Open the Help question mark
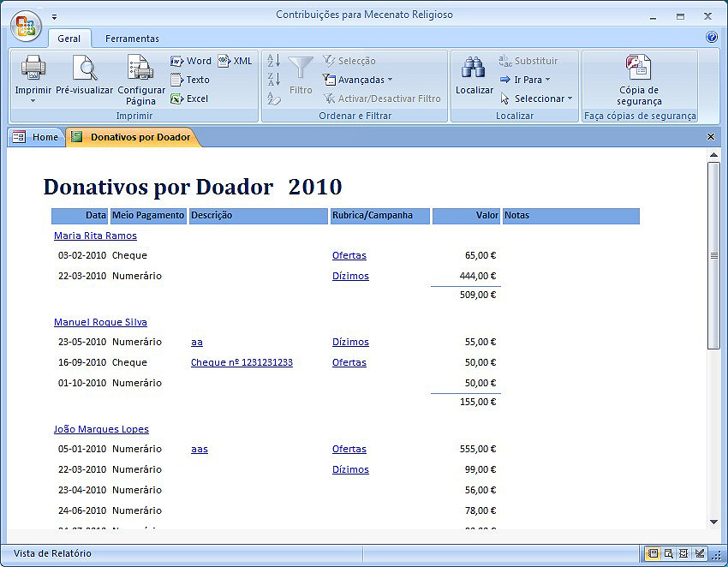Viewport: 728px width, 567px height. click(x=712, y=37)
